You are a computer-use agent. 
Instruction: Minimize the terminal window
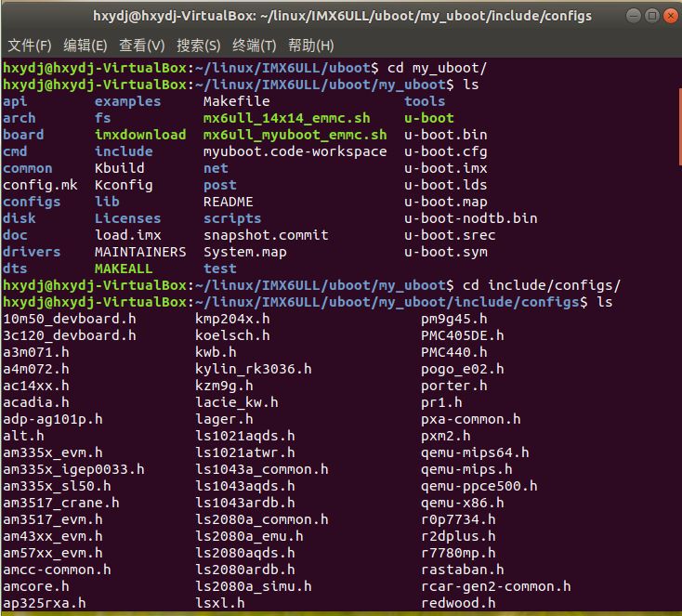[634, 16]
